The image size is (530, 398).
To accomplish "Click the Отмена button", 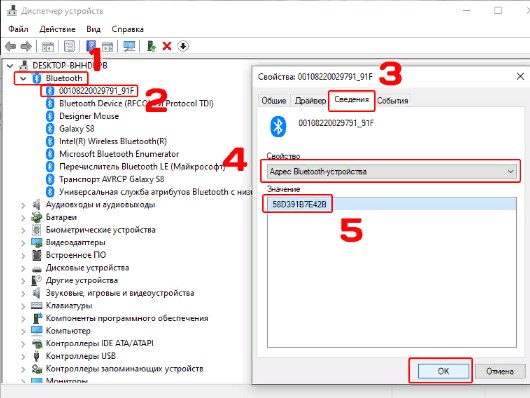I will [x=500, y=371].
